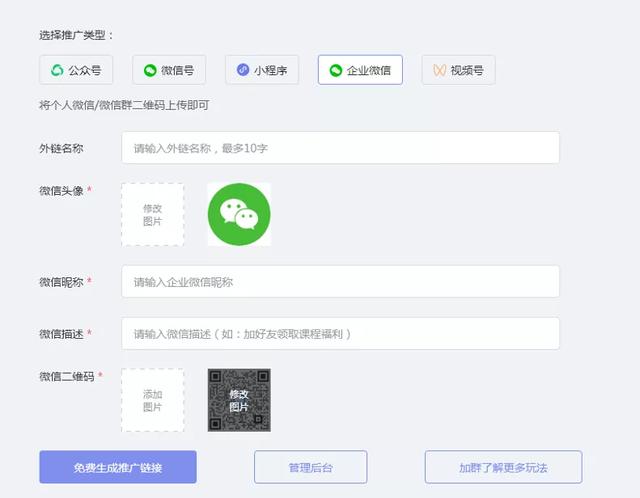Click the green WeChat avatar thumbnail
The image size is (640, 498).
pos(239,215)
